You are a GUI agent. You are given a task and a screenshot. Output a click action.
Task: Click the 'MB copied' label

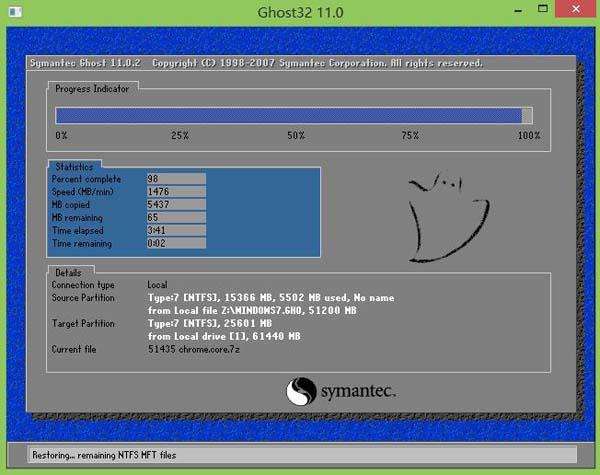(70, 205)
